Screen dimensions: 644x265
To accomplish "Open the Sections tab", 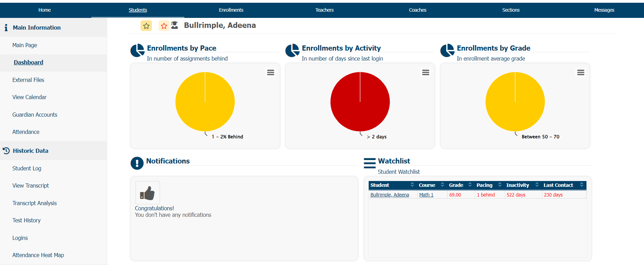I will [x=511, y=10].
